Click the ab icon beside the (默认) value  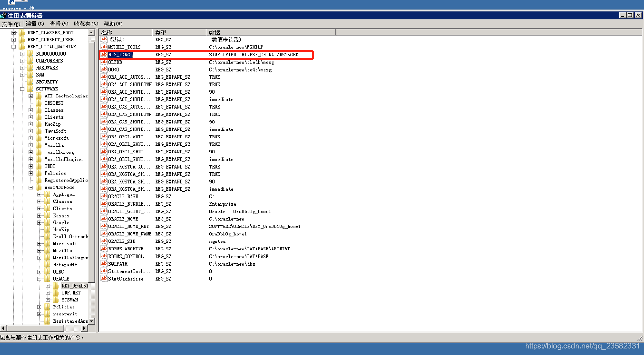103,40
